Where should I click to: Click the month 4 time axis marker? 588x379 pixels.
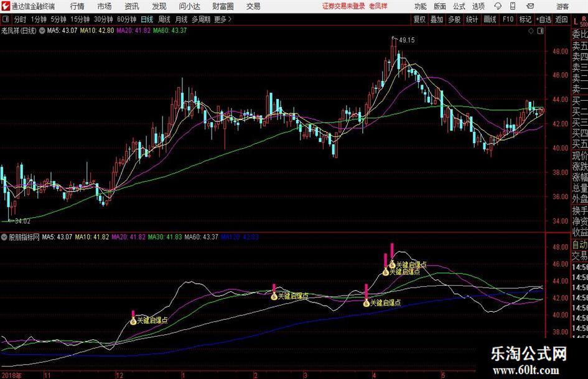click(374, 375)
